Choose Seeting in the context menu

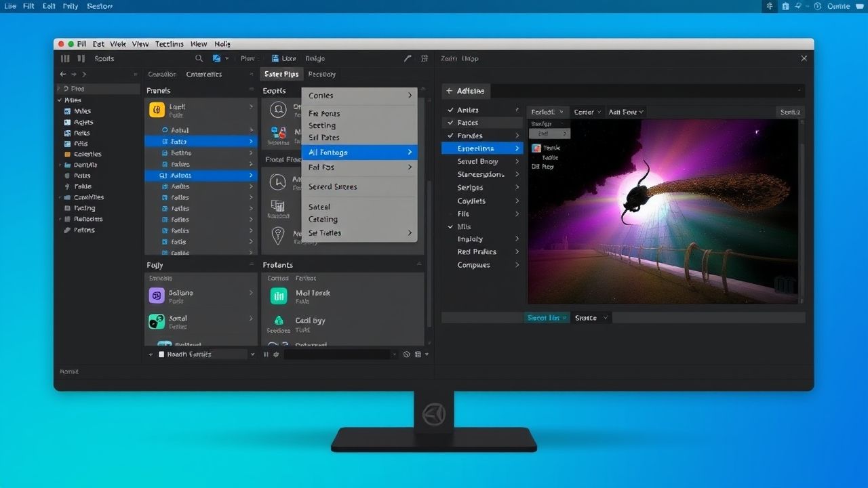pyautogui.click(x=322, y=126)
